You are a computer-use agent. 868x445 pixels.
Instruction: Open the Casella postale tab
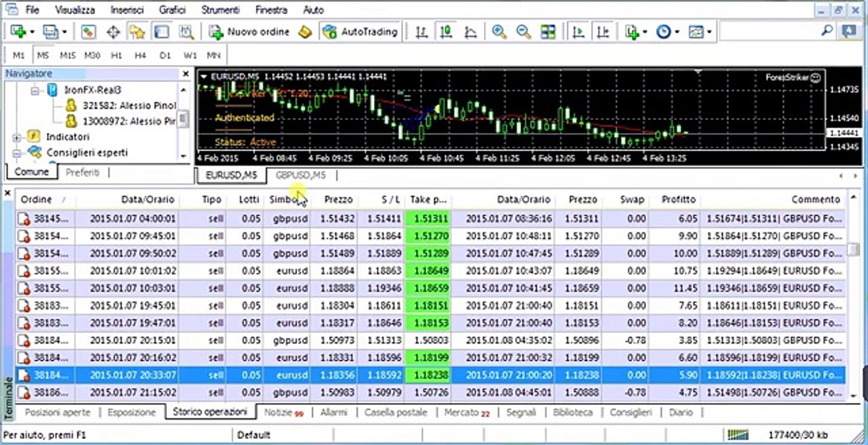coord(396,412)
